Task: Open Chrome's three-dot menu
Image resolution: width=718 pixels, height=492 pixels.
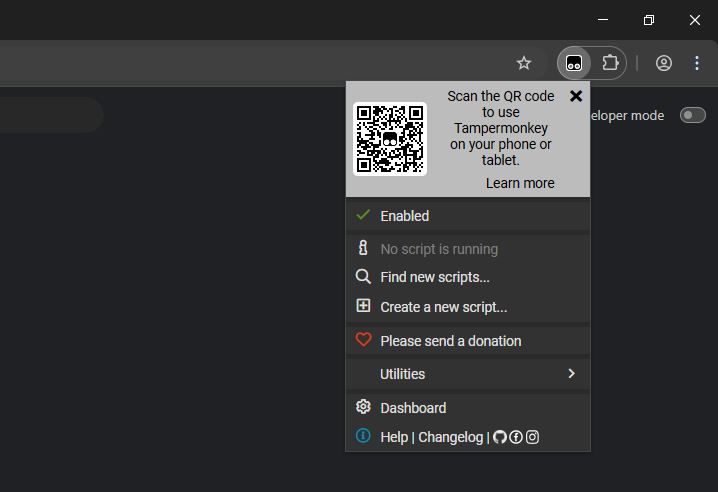Action: pyautogui.click(x=696, y=63)
